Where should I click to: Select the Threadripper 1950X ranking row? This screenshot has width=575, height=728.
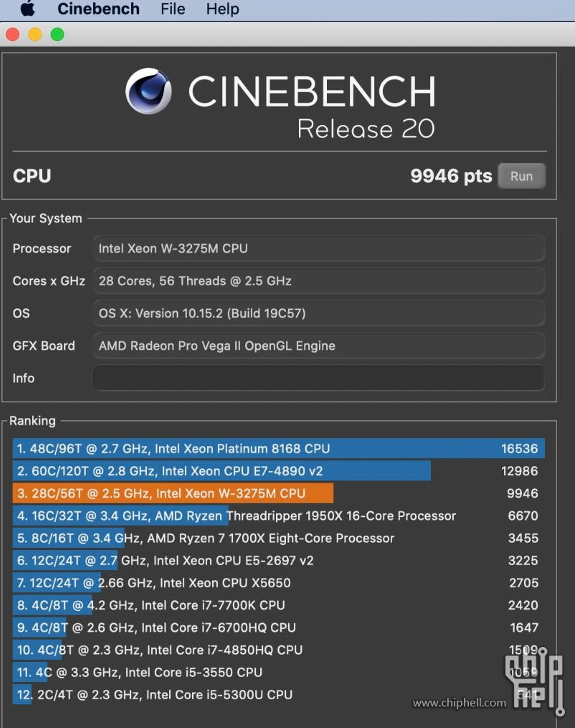click(278, 516)
